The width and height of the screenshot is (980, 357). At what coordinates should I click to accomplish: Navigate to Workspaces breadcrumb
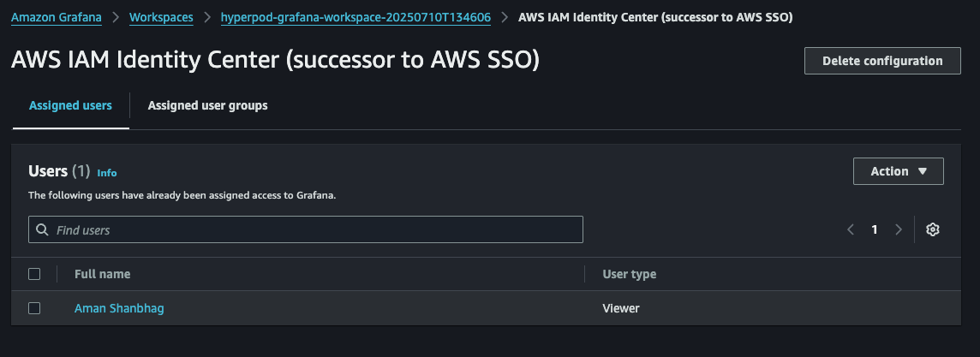pos(161,16)
